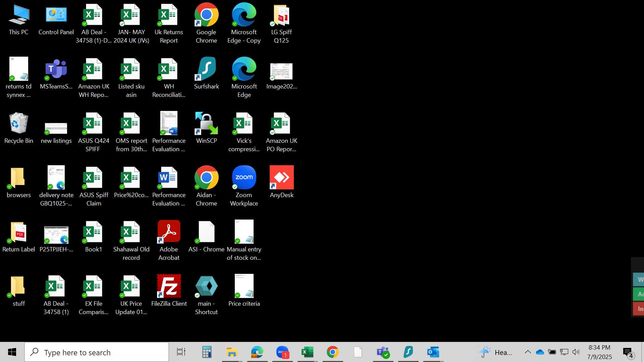Select WH Reconciliati... Excel file
The width and height of the screenshot is (644, 362).
tap(169, 78)
